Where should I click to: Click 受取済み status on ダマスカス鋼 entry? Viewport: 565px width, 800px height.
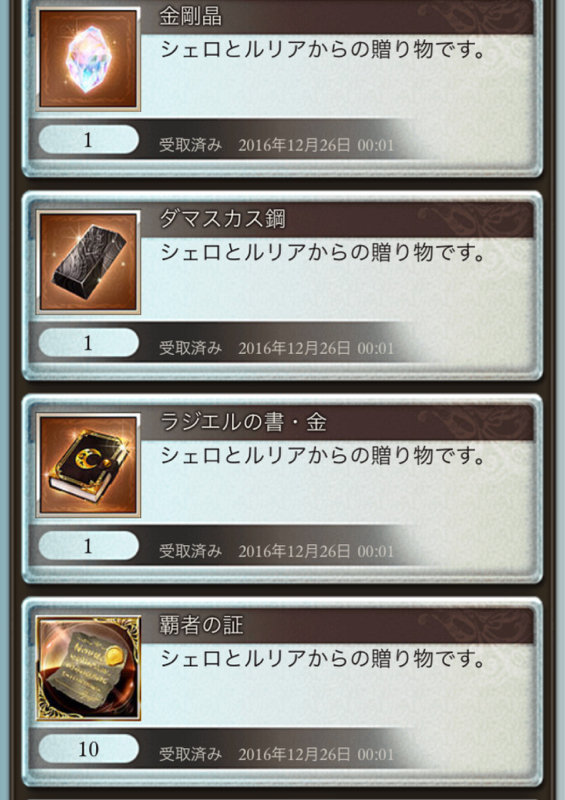(190, 348)
